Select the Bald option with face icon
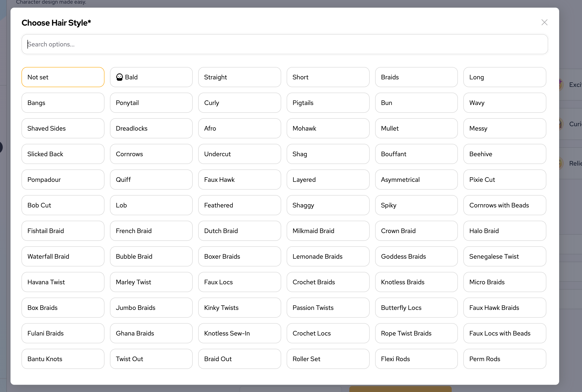This screenshot has width=582, height=392. point(151,77)
